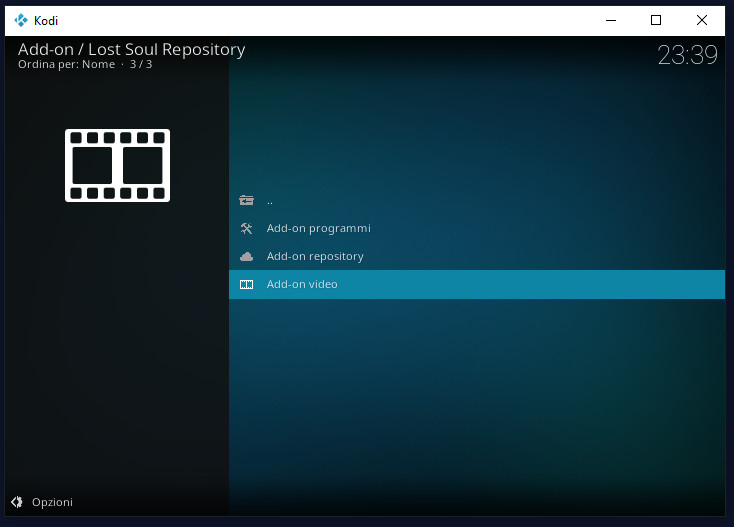Click the cloud icon beside Add-on repository

246,256
